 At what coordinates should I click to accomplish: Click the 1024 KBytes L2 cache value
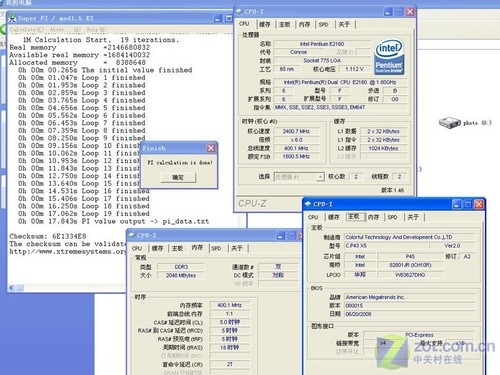point(383,148)
